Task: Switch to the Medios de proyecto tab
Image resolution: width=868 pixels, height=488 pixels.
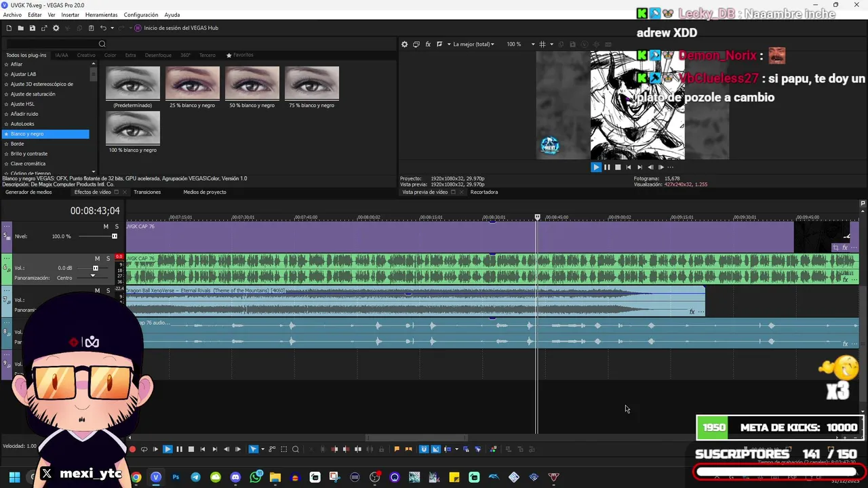Action: (205, 192)
